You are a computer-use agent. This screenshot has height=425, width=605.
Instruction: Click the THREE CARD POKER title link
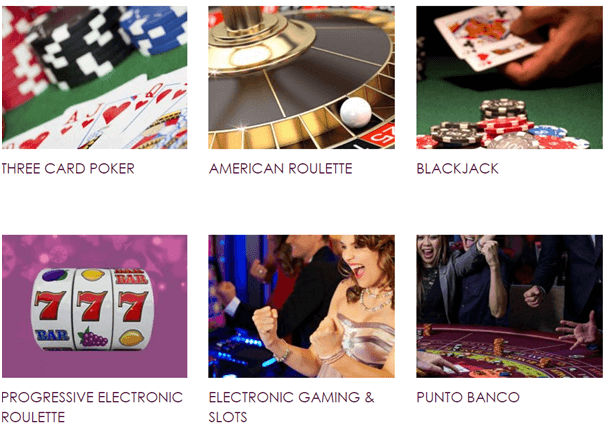click(68, 169)
